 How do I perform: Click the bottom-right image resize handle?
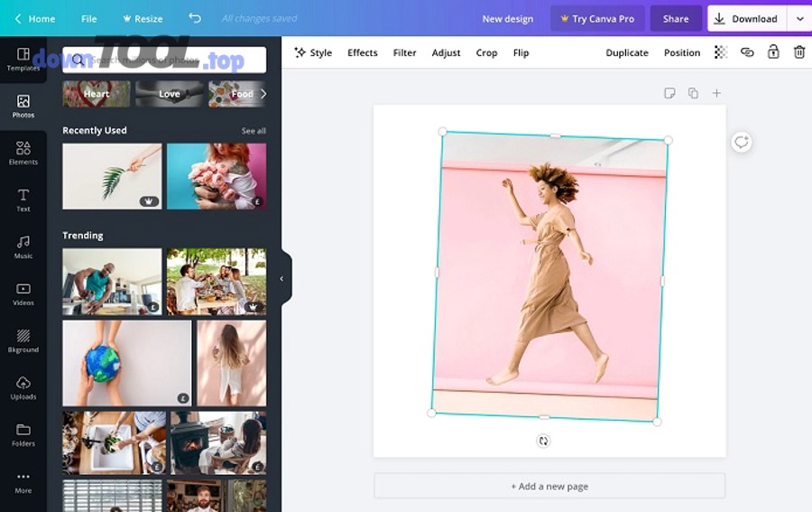(657, 422)
